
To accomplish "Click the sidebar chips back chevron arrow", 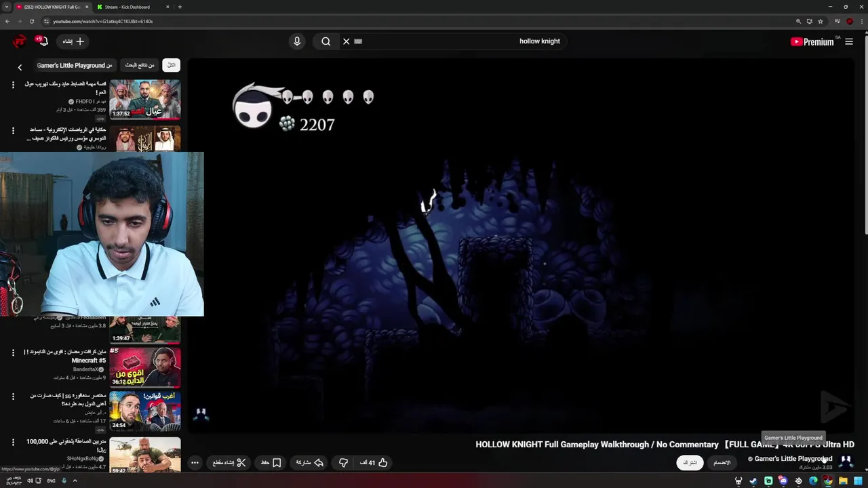I will [20, 67].
